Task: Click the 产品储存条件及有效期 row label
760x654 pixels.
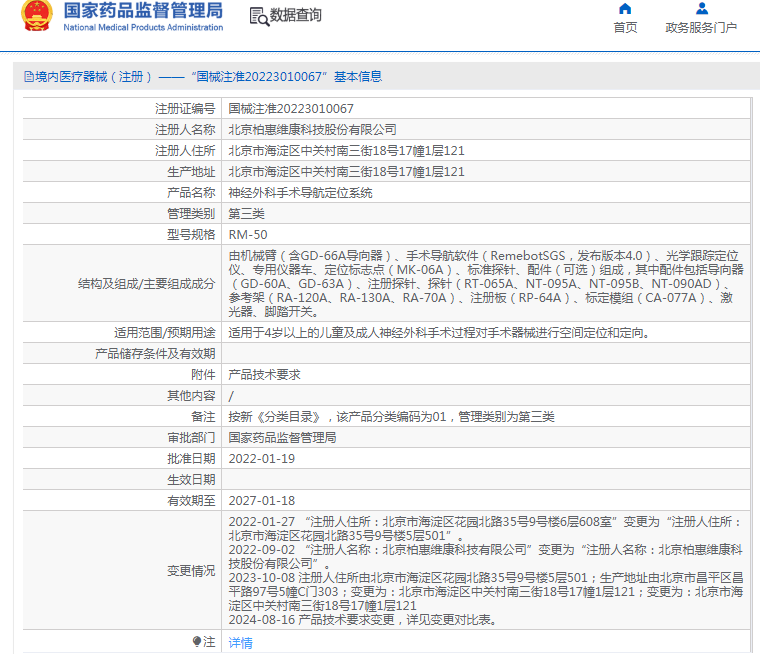Action: pos(155,354)
